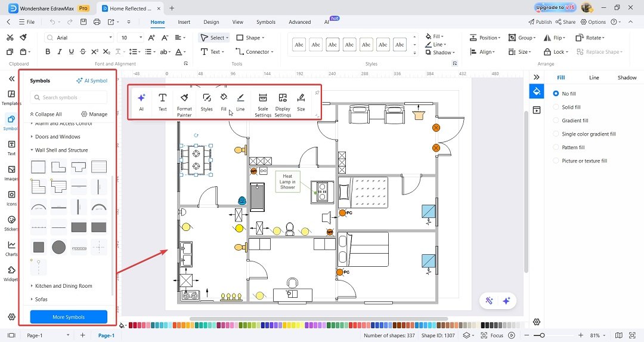This screenshot has width=644, height=342.
Task: Click Collapse All in Symbols panel
Action: coord(45,114)
